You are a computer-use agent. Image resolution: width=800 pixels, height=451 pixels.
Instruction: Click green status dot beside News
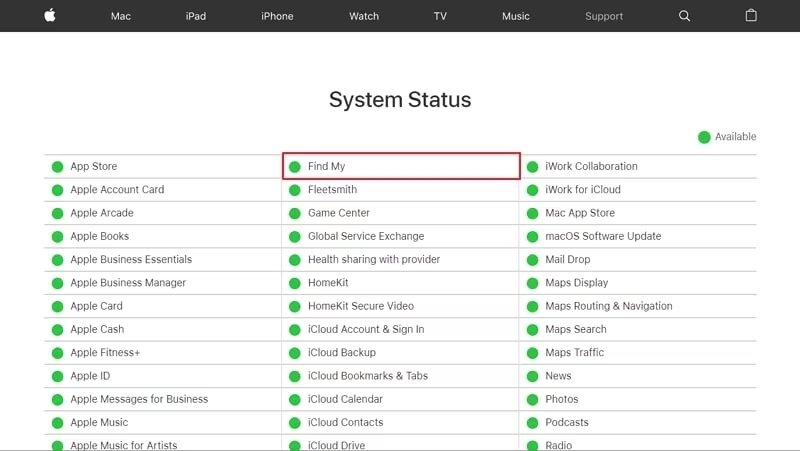click(533, 377)
